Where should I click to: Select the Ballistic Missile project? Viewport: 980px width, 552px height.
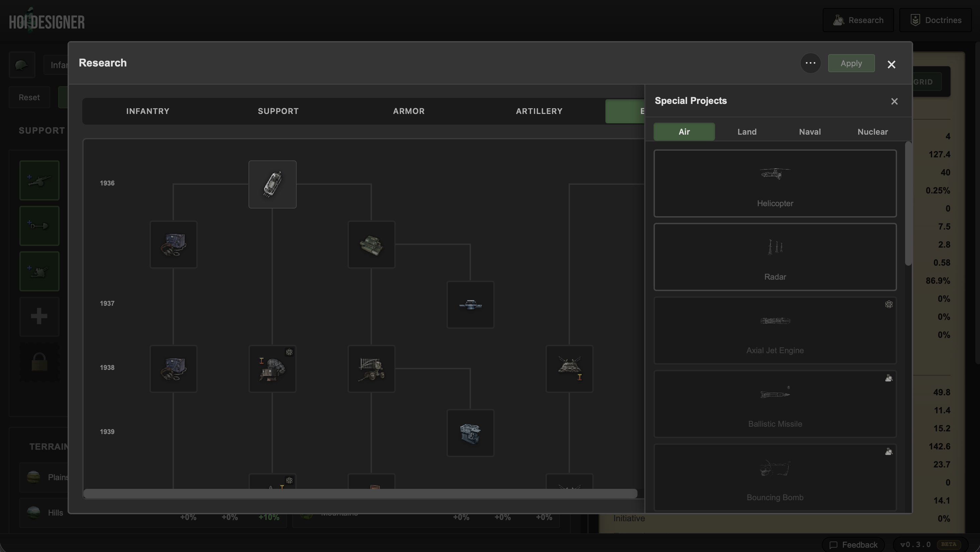click(775, 403)
